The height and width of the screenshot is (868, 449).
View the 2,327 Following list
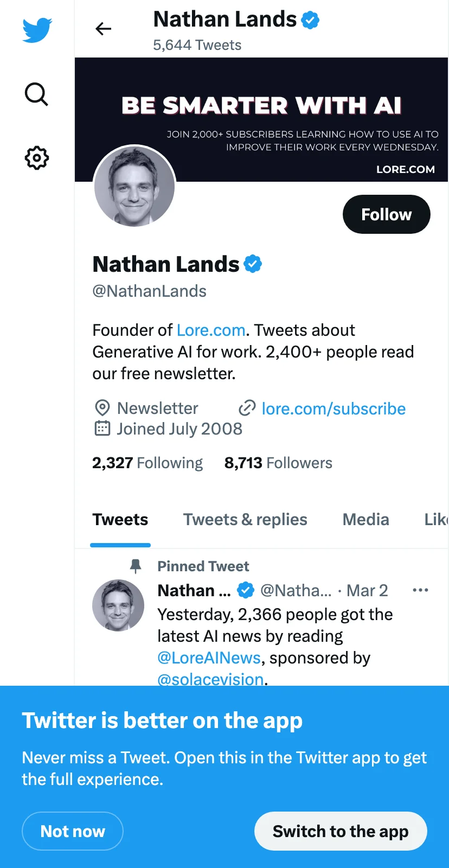coord(147,463)
